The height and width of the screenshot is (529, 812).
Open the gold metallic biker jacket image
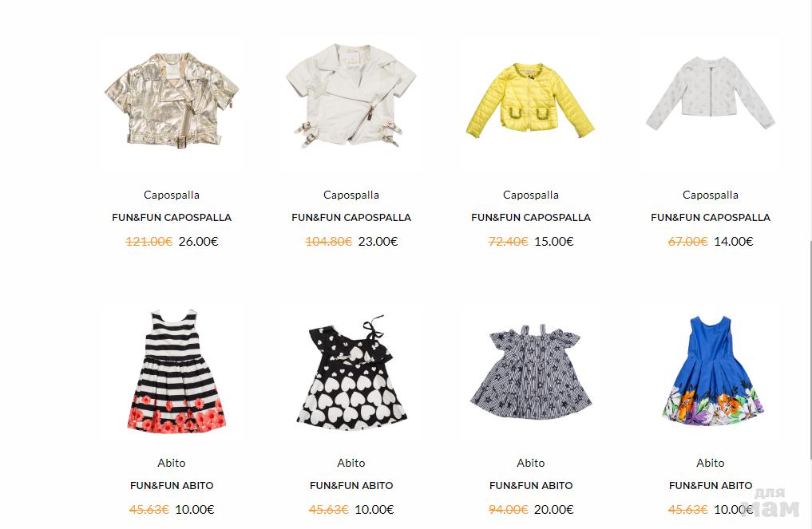(x=172, y=102)
